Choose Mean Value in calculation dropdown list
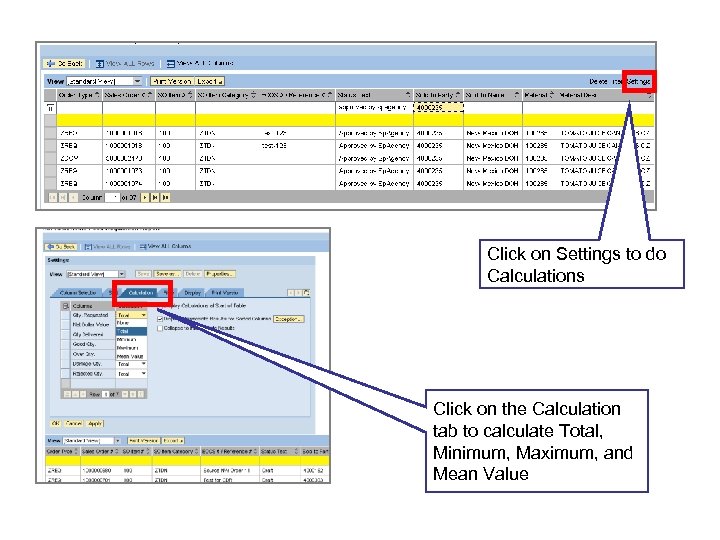The image size is (720, 540). (x=131, y=356)
